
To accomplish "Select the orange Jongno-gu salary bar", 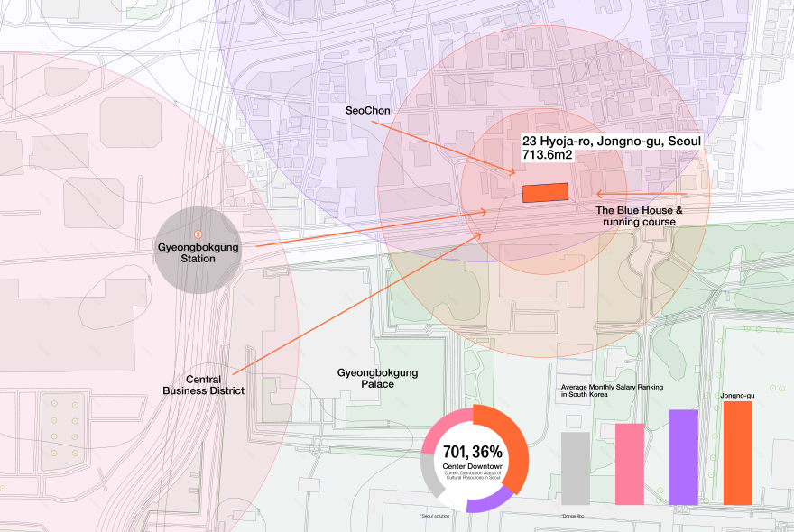I will (x=737, y=453).
